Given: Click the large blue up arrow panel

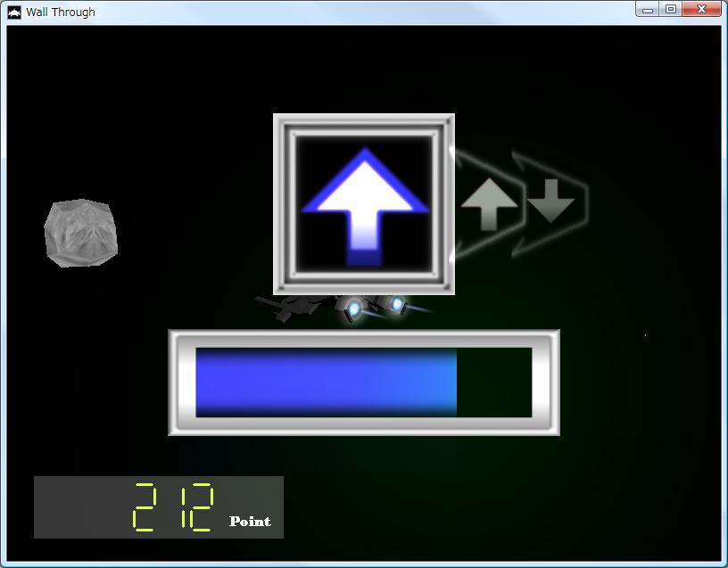Looking at the screenshot, I should coord(364,204).
